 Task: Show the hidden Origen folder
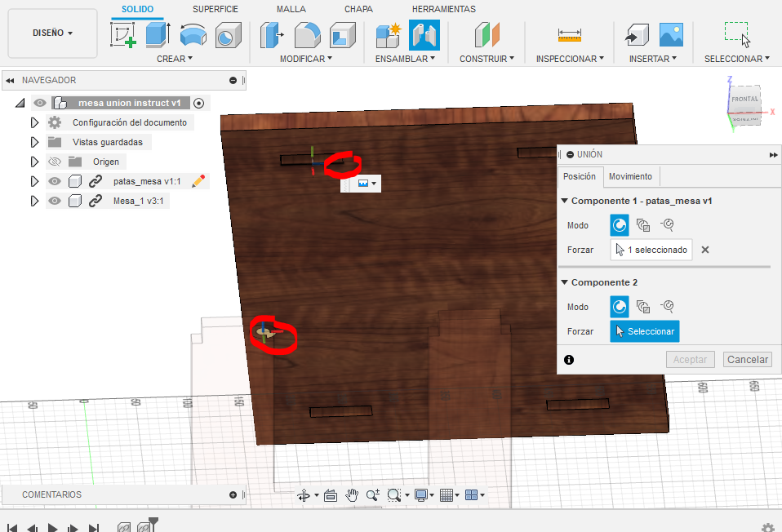coord(55,162)
